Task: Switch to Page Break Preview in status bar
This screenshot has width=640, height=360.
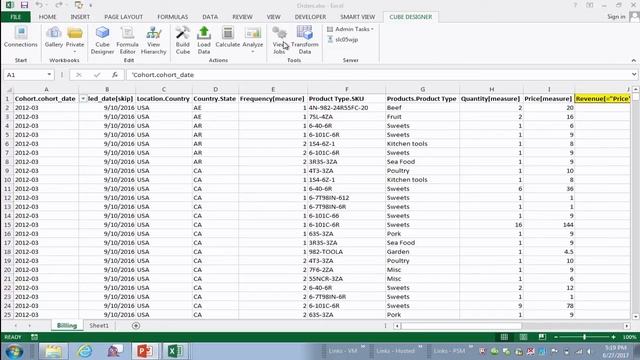Action: (x=542, y=337)
